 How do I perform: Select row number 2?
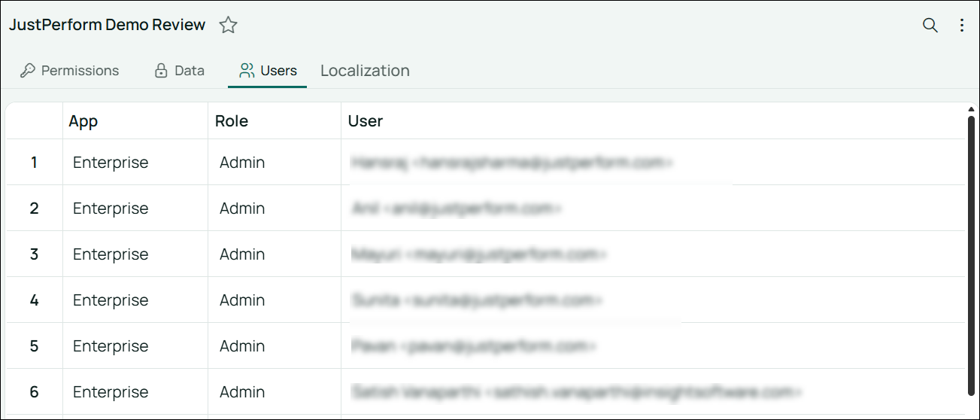click(34, 208)
